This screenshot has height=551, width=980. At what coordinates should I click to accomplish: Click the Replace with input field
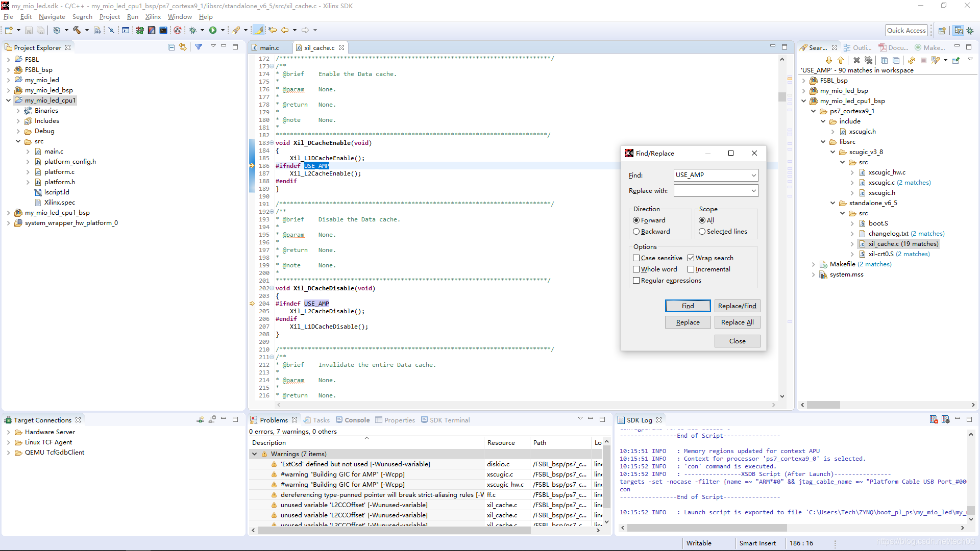coord(712,191)
